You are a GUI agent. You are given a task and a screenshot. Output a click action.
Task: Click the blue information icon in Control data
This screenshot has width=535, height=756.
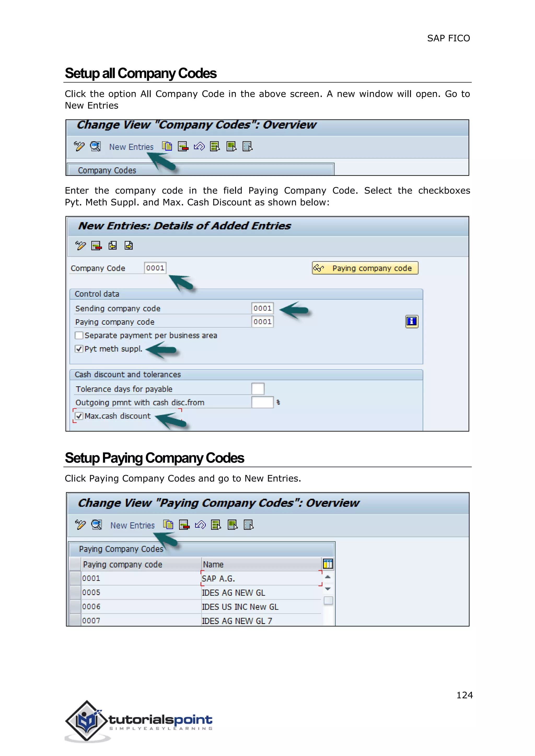[412, 321]
